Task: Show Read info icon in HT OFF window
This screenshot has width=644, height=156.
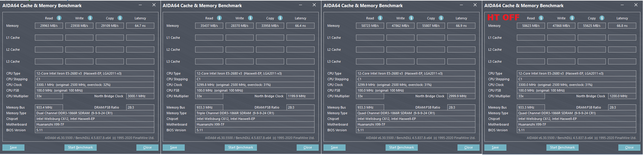Action: 541,18
